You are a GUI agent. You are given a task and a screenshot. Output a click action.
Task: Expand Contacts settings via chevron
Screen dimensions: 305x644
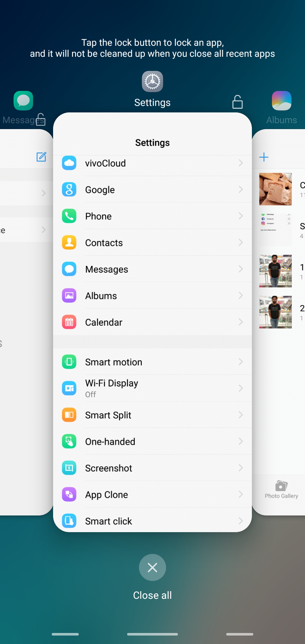pos(241,243)
